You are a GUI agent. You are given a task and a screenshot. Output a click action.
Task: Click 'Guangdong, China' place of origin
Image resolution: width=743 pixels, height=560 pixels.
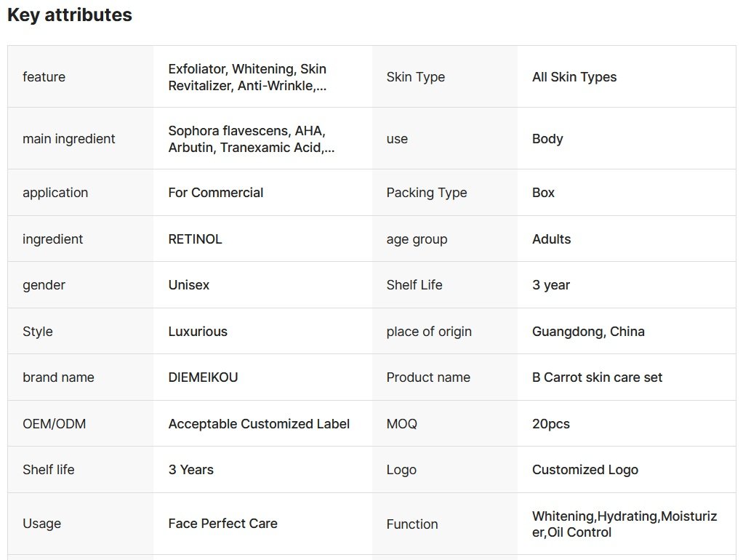(588, 332)
